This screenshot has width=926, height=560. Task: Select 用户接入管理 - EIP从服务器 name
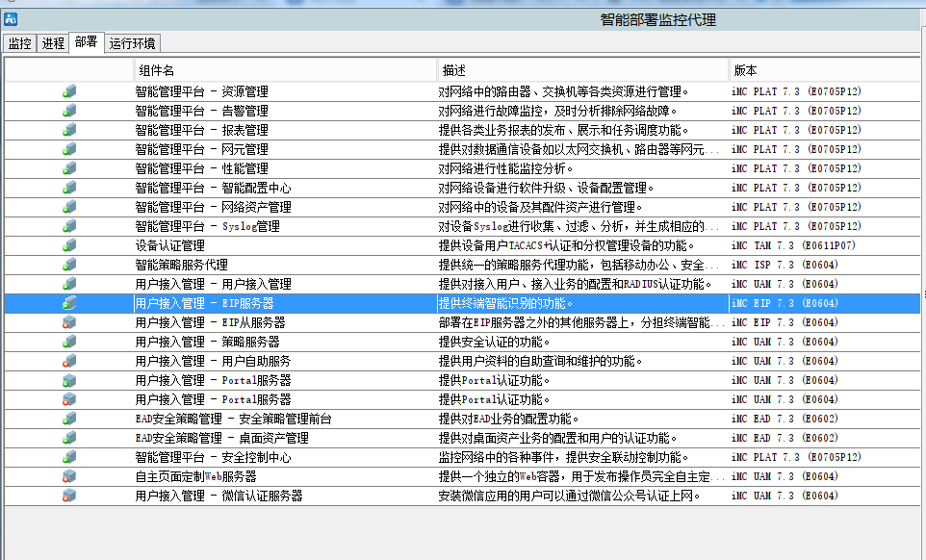tap(210, 322)
